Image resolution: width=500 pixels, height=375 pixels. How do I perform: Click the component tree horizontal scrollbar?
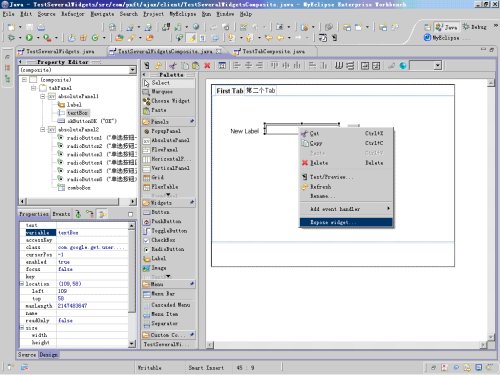tap(78, 202)
